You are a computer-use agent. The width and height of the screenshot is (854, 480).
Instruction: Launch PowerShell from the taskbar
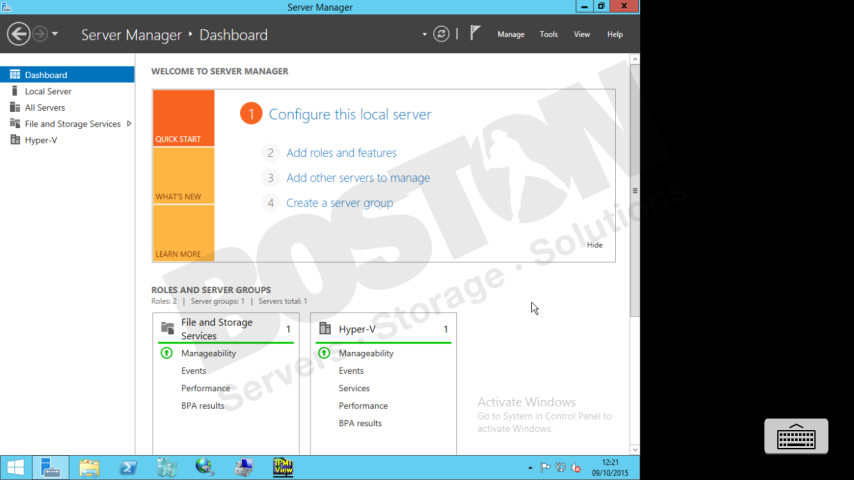(x=128, y=467)
